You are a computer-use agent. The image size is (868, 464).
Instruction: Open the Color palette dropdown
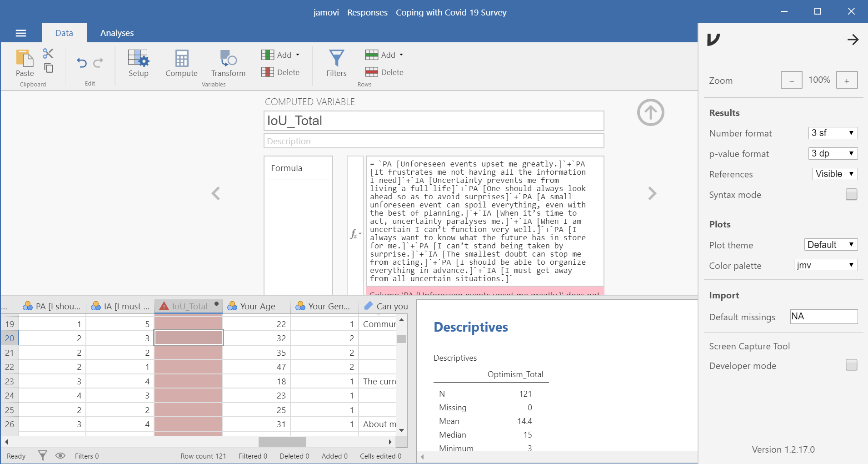pyautogui.click(x=826, y=265)
